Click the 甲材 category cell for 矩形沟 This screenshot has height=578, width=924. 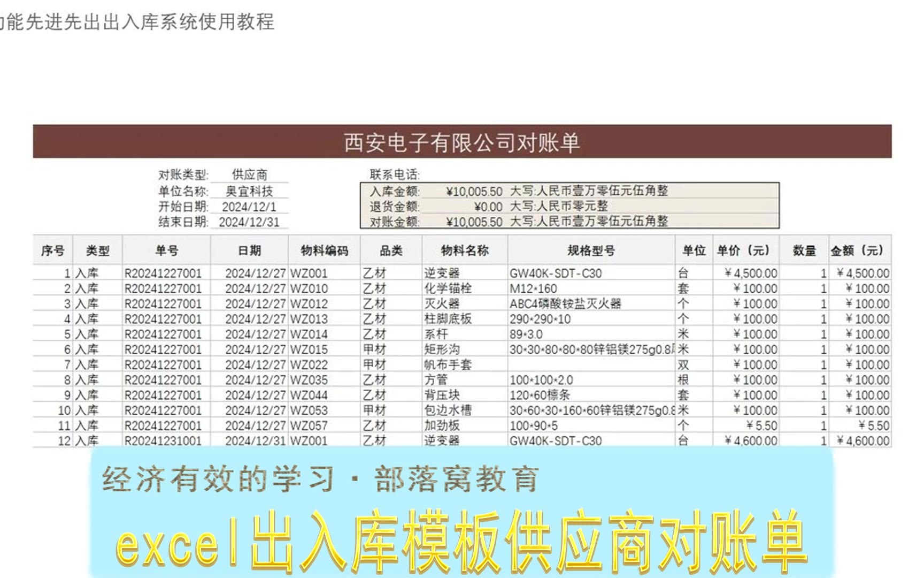point(375,349)
